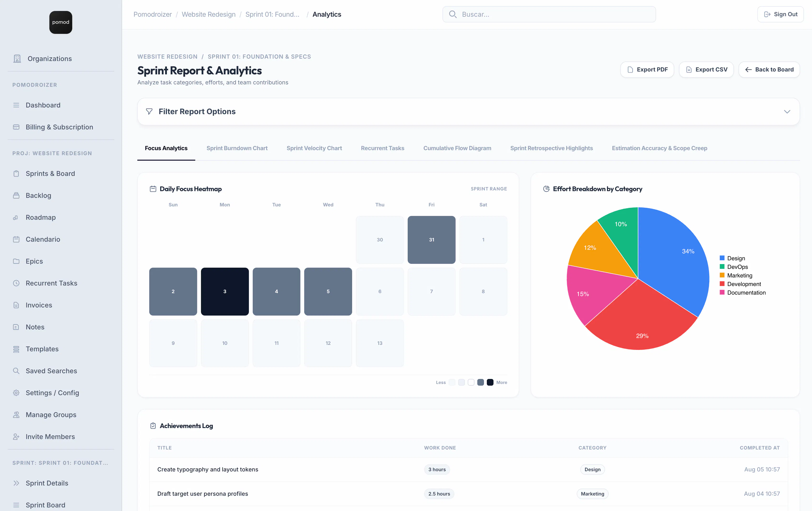This screenshot has height=511, width=812.
Task: Click the Sprints & Board clipboard icon
Action: pyautogui.click(x=16, y=174)
